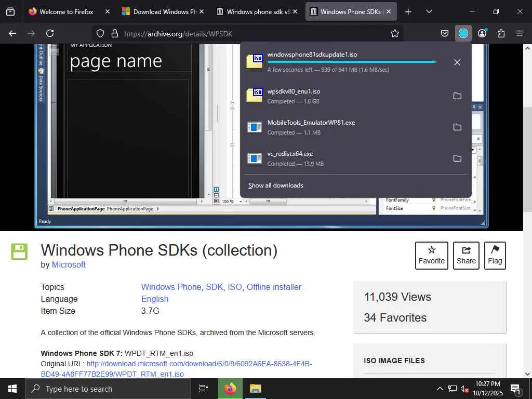
Task: Close the active Windows Phone SDKs tab
Action: (x=389, y=11)
